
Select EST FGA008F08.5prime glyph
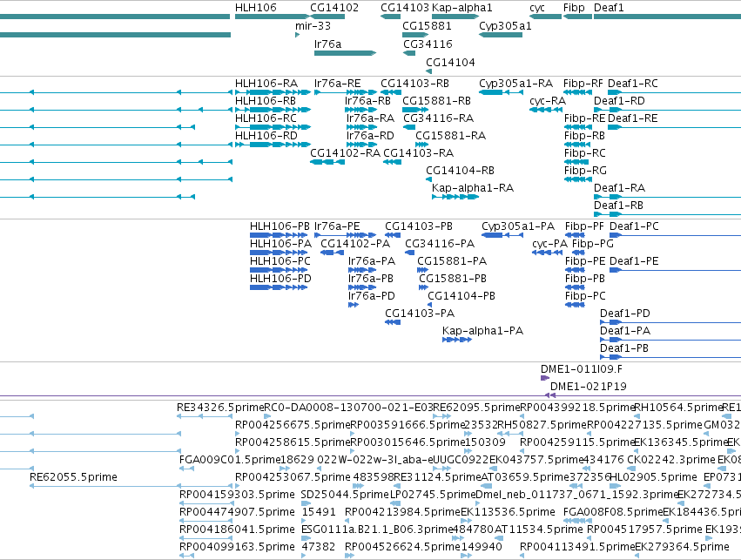pyautogui.click(x=577, y=521)
